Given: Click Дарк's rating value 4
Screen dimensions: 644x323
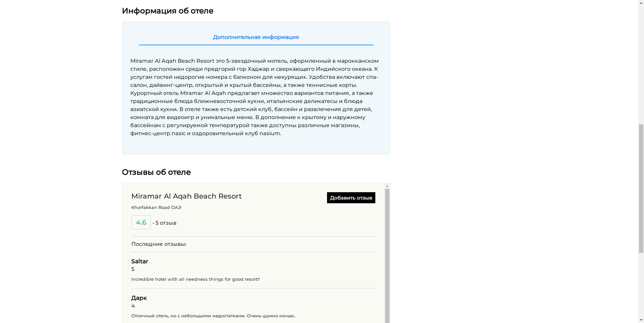Looking at the screenshot, I should (x=133, y=306).
